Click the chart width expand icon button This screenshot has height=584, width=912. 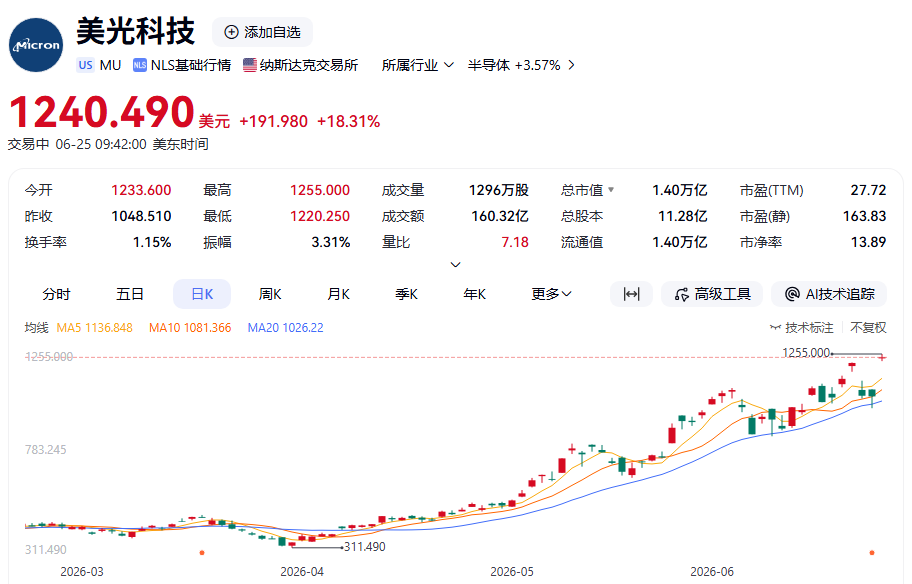point(631,294)
